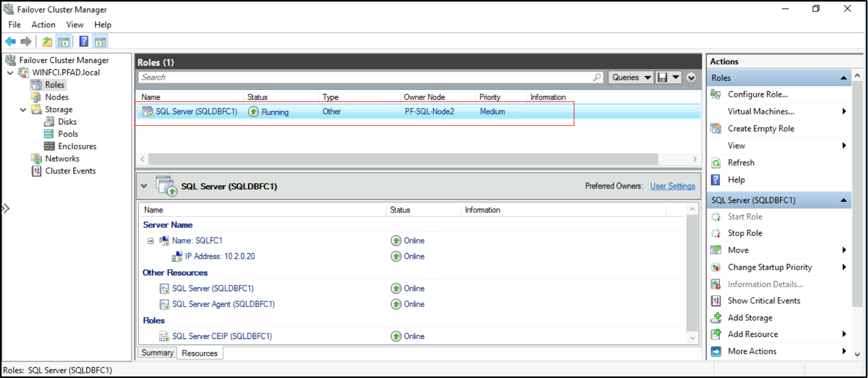Click Stop Role action
Screen dimensions: 868x378
coord(745,233)
